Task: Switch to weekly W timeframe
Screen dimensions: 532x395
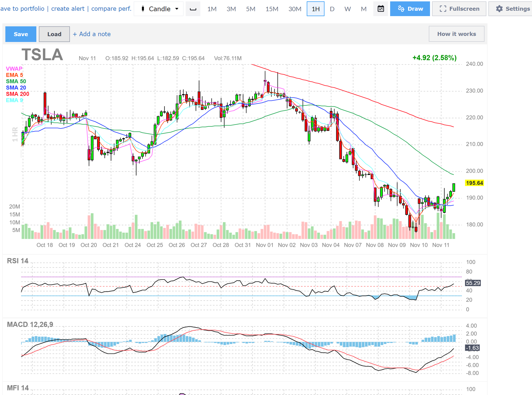Action: tap(347, 9)
